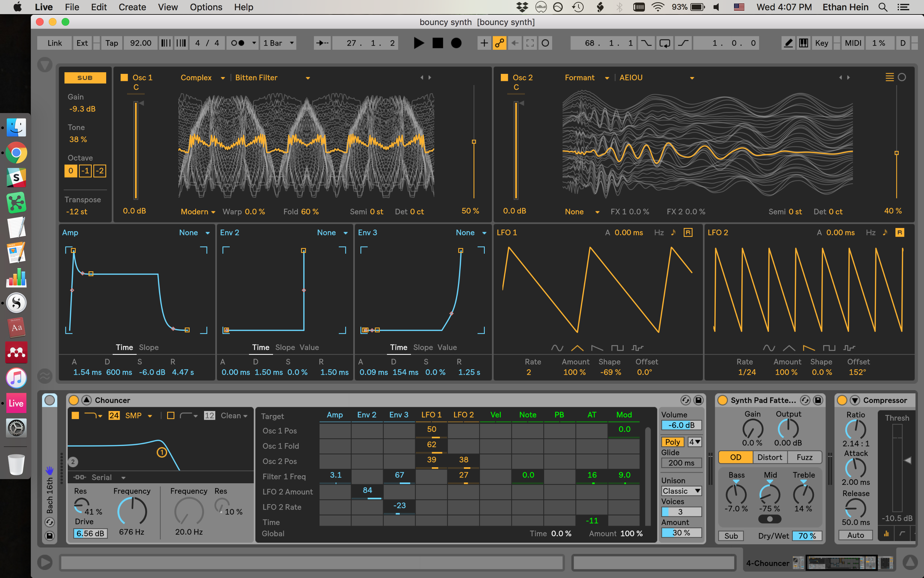
Task: Enable the Draw Mode pencil icon
Action: click(788, 43)
